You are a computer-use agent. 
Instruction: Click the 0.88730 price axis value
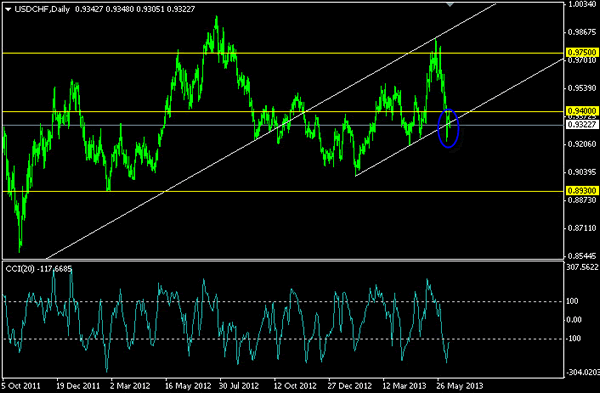(x=582, y=200)
